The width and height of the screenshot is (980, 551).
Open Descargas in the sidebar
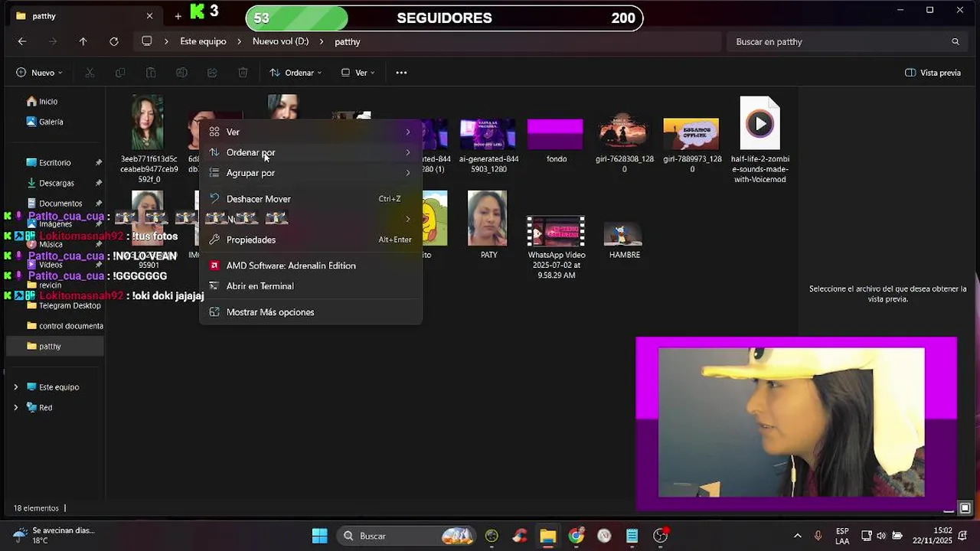tap(56, 183)
